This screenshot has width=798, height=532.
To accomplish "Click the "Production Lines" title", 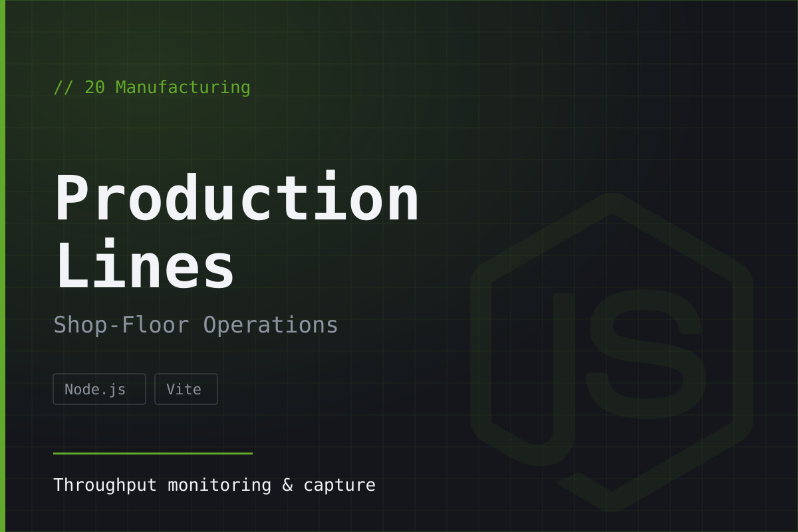I will 237,231.
